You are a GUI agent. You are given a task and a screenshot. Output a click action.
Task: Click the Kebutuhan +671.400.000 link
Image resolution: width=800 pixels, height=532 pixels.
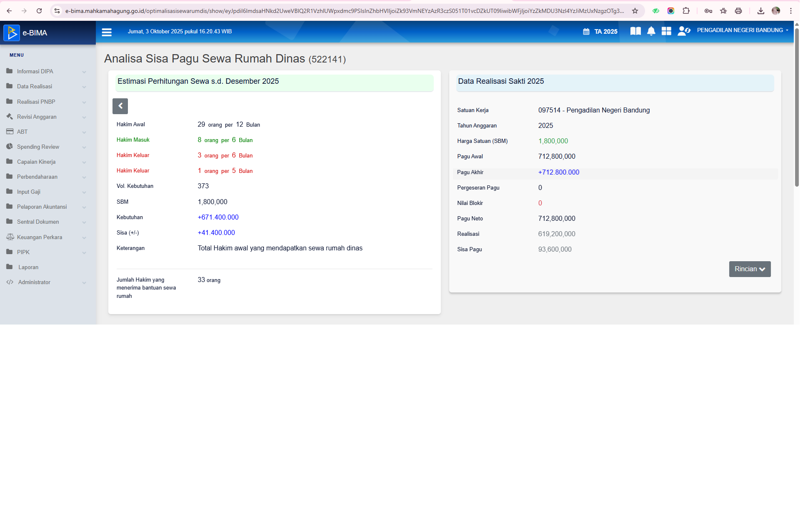pyautogui.click(x=218, y=217)
